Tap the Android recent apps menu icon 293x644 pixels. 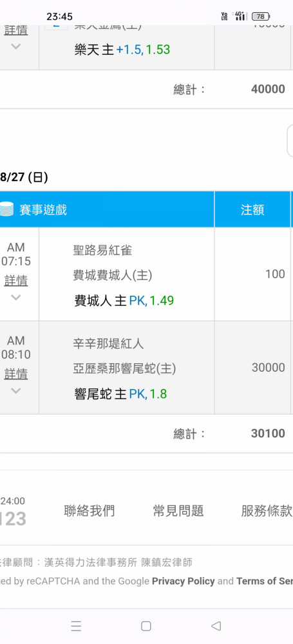[76, 626]
